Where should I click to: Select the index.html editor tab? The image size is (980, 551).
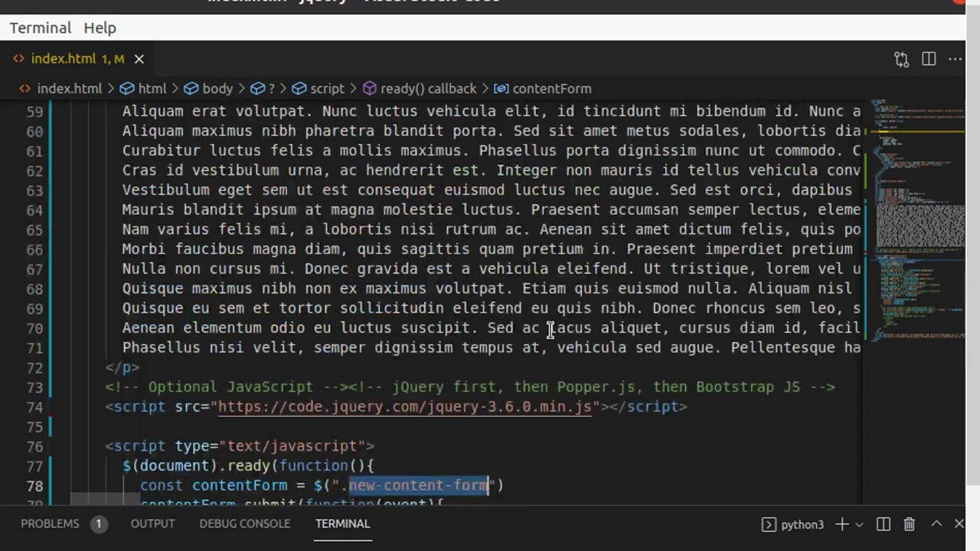[77, 59]
